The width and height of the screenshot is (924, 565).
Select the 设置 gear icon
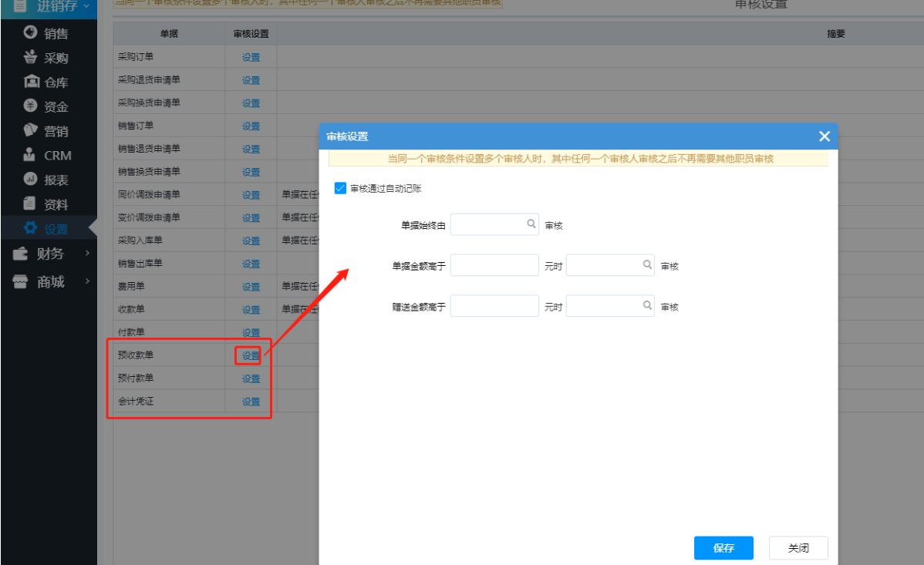tap(31, 228)
